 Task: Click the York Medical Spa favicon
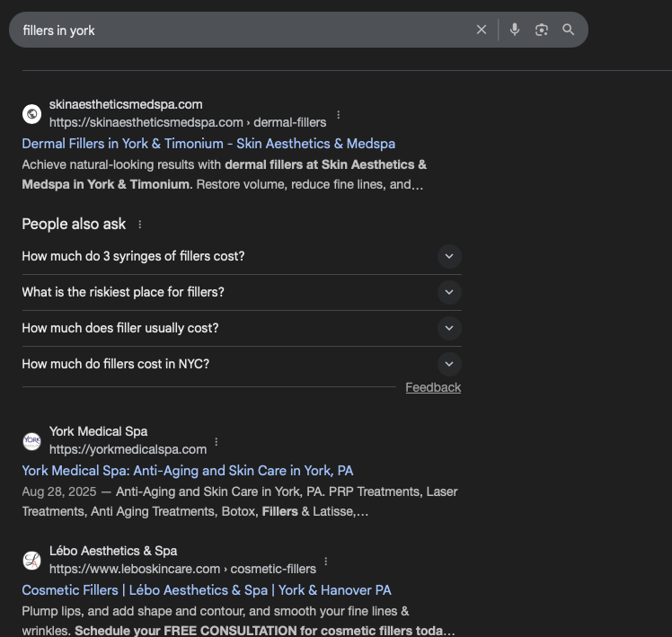coord(32,440)
